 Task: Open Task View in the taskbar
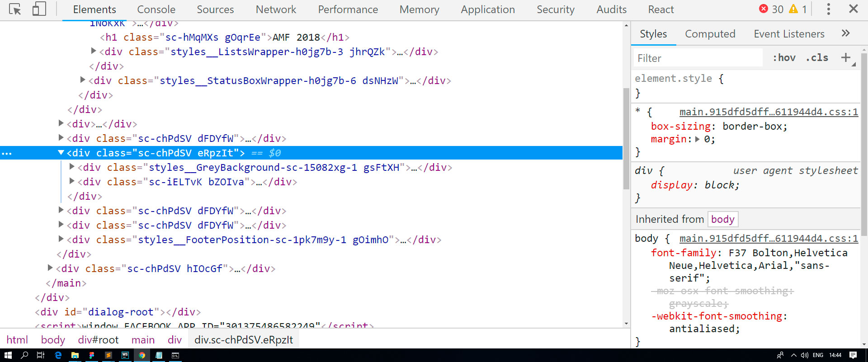(x=40, y=355)
